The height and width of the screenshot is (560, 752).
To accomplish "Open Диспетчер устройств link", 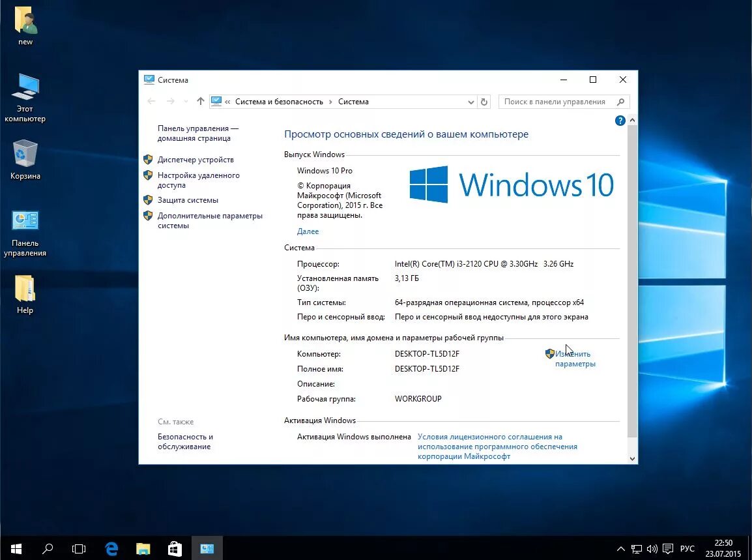I will tap(195, 160).
